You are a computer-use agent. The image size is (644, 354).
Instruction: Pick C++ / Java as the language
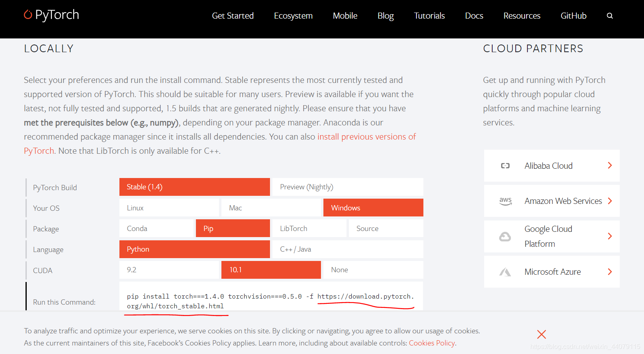(x=348, y=249)
